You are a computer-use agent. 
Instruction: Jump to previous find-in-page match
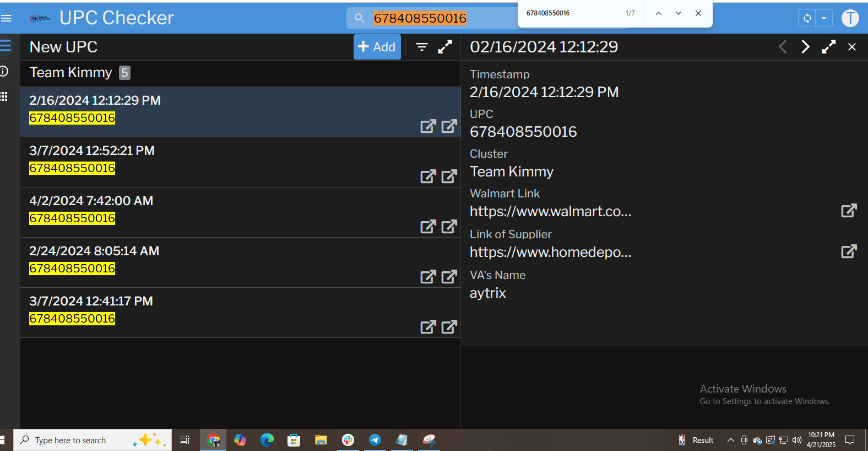click(658, 13)
